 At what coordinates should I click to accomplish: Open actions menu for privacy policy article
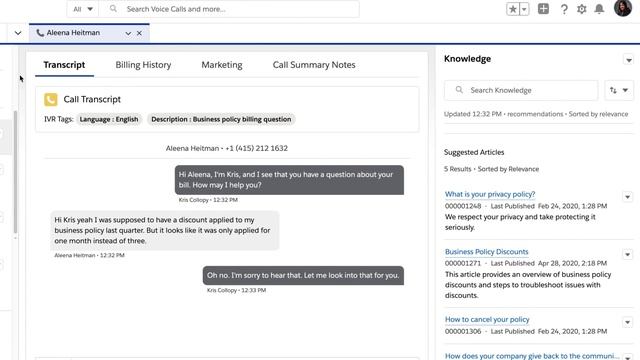(627, 197)
